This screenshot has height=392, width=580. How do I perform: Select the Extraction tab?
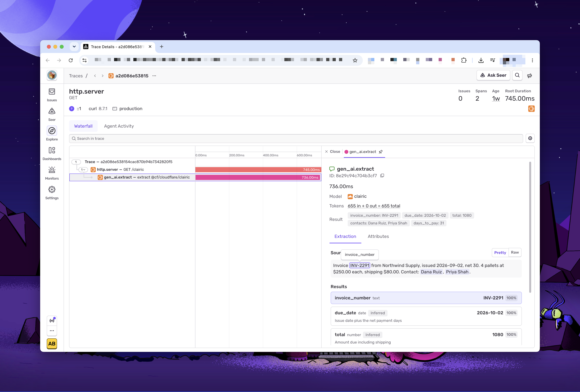coord(345,236)
